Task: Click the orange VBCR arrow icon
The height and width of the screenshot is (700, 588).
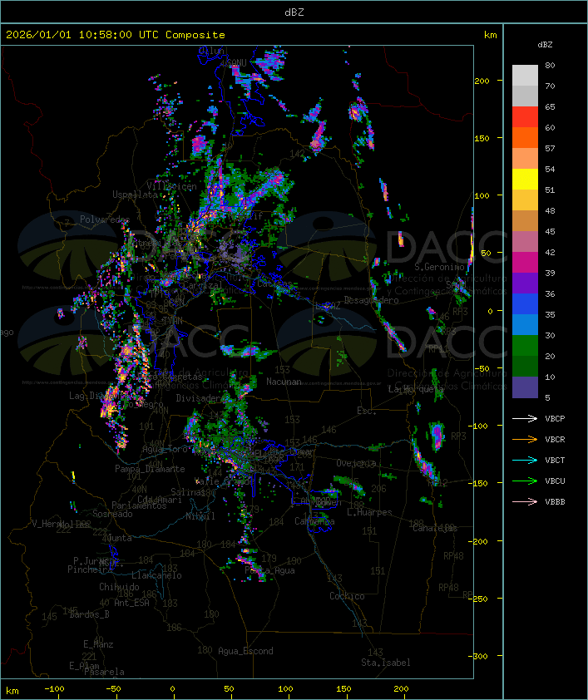Action: pyautogui.click(x=525, y=439)
